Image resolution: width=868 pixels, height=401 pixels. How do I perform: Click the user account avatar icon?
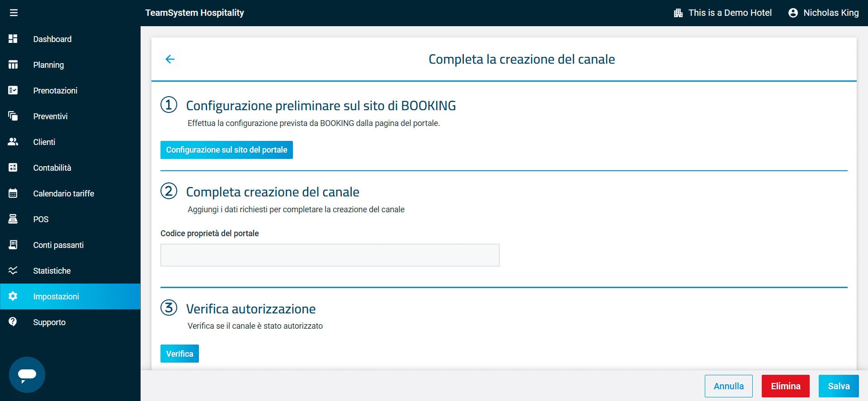pos(793,13)
